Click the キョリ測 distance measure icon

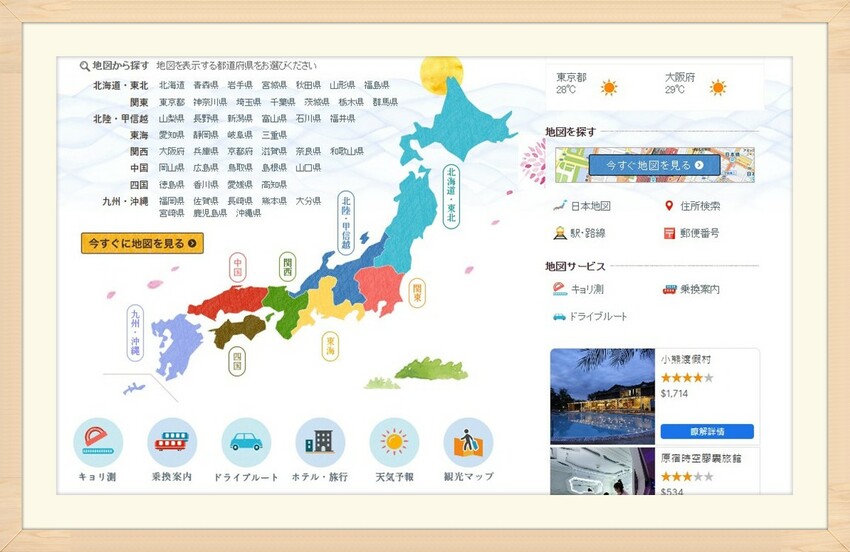(x=98, y=443)
